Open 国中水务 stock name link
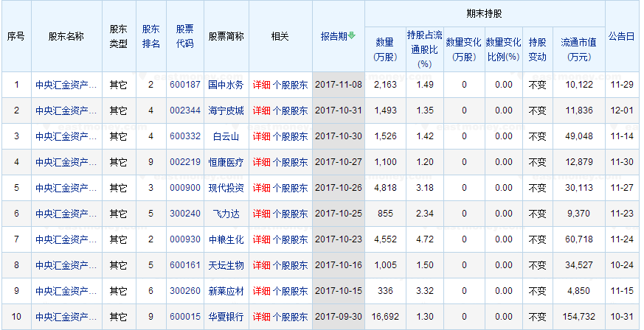 (225, 85)
